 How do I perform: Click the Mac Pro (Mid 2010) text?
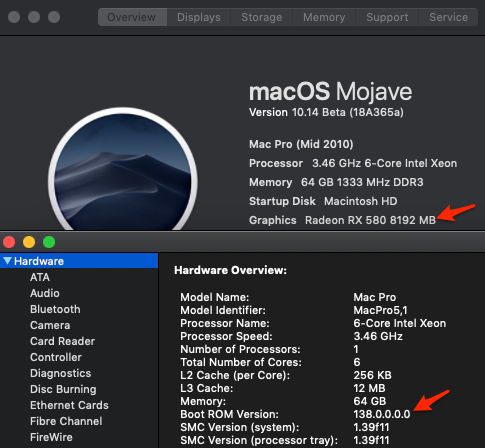[301, 144]
